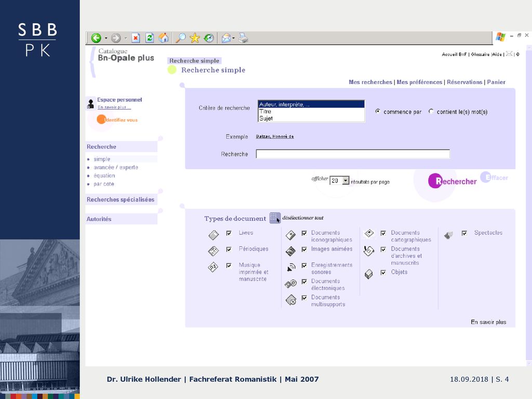Uncheck the Spectacles checkbox

pos(464,233)
